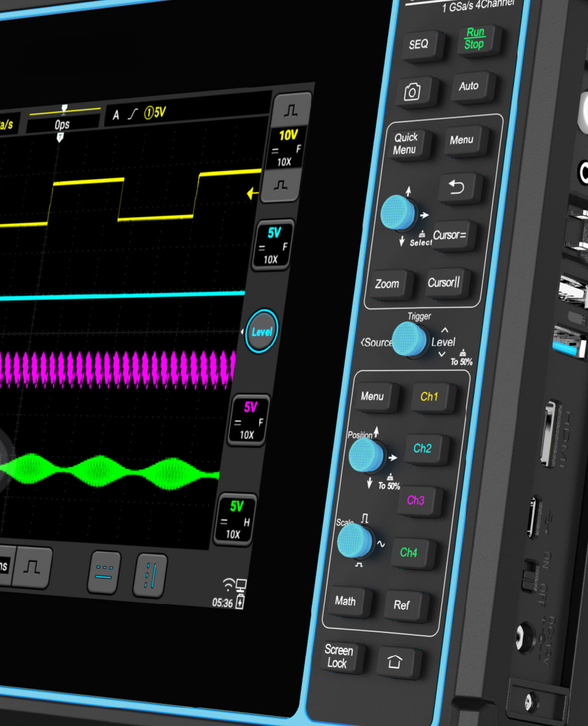This screenshot has width=588, height=726.
Task: Open the yellow 10V channel settings box
Action: click(x=286, y=148)
